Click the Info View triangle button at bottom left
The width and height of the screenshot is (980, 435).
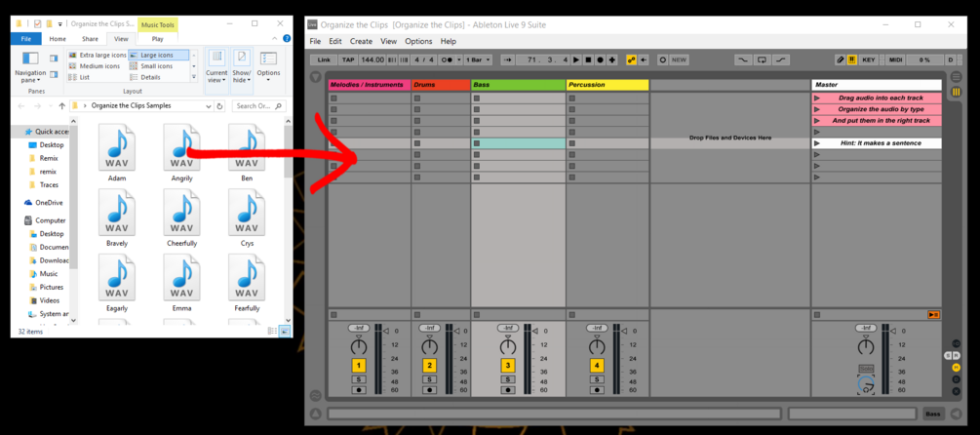[315, 414]
